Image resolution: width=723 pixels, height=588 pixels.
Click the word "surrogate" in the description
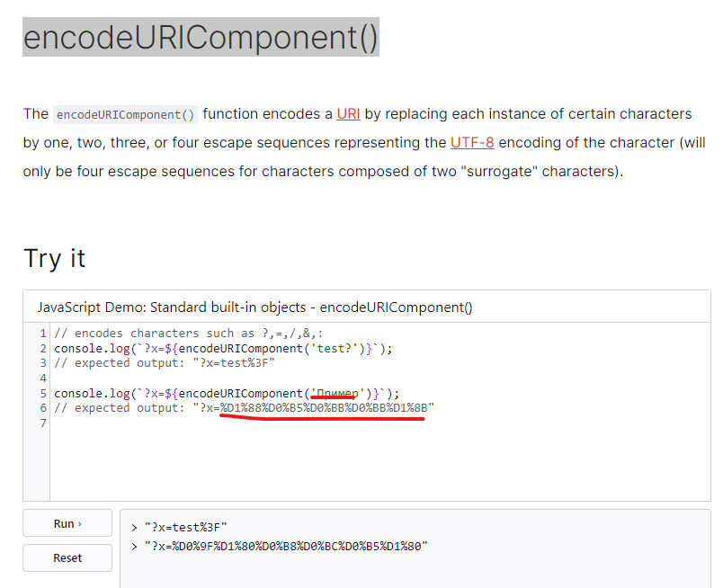click(x=499, y=172)
